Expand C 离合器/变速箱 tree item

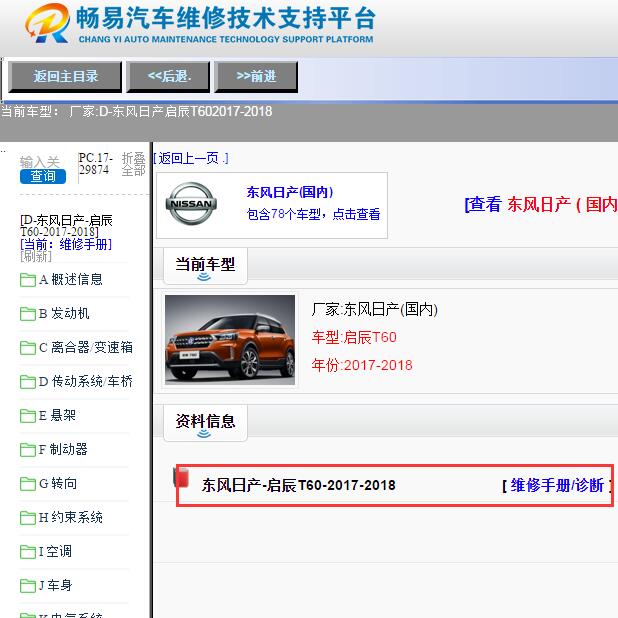click(86, 347)
